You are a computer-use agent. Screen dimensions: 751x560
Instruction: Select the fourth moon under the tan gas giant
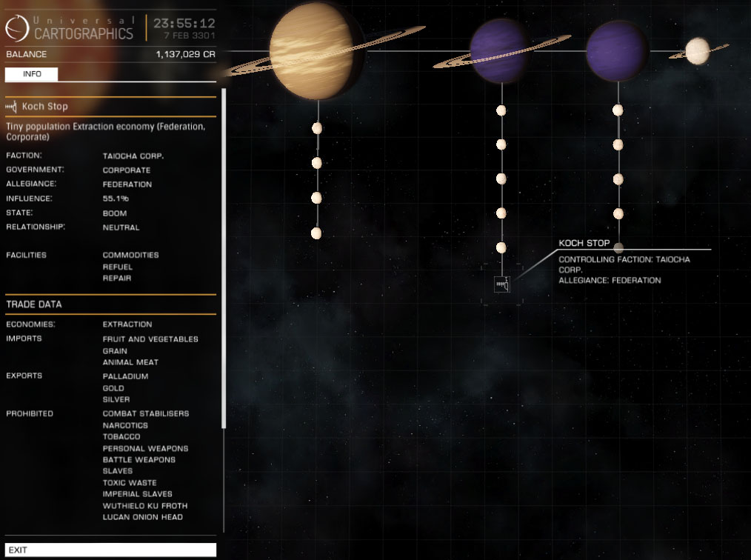point(316,233)
